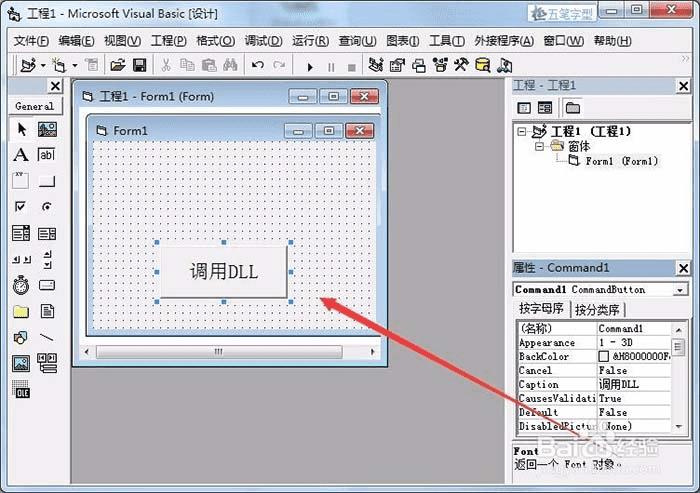
Task: Click the BackColor color swatch
Action: [604, 356]
